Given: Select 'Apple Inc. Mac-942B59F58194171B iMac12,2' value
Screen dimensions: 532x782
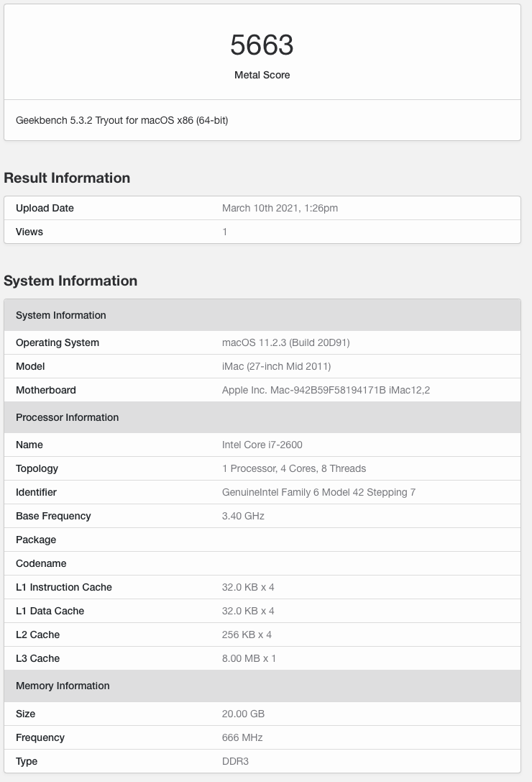Looking at the screenshot, I should pos(326,390).
